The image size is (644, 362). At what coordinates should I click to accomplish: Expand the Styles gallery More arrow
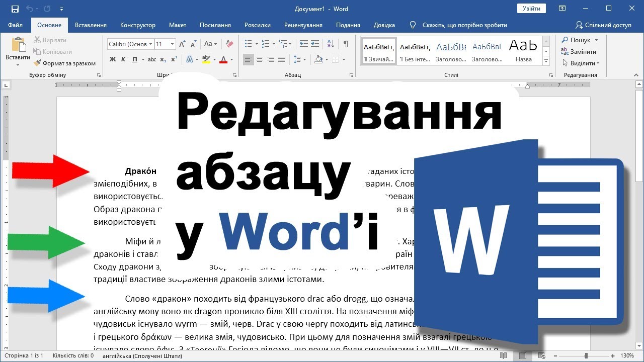tap(546, 61)
